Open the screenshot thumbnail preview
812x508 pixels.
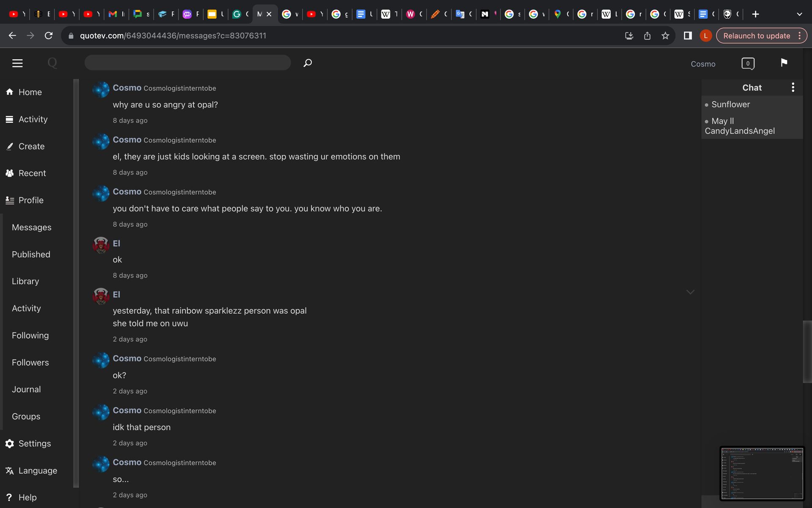click(x=761, y=473)
